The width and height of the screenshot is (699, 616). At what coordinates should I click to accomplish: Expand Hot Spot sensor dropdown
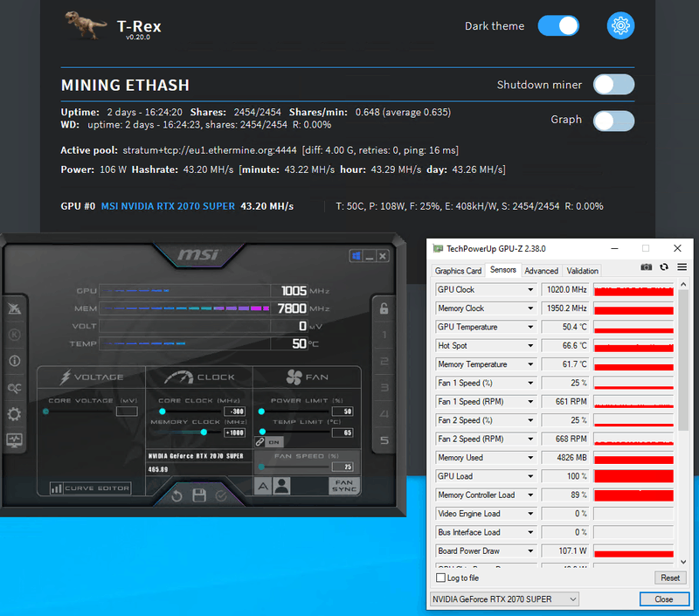[530, 346]
